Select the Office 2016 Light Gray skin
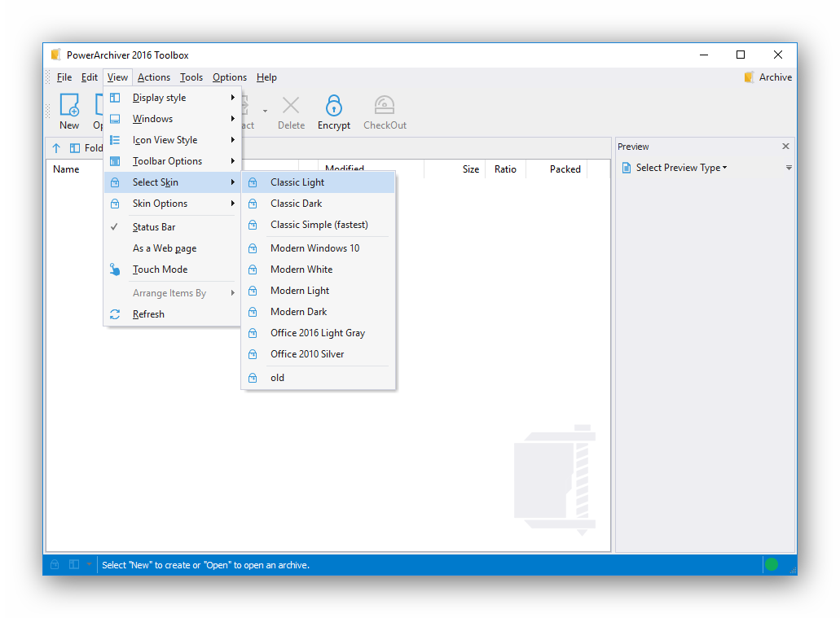 tap(319, 332)
